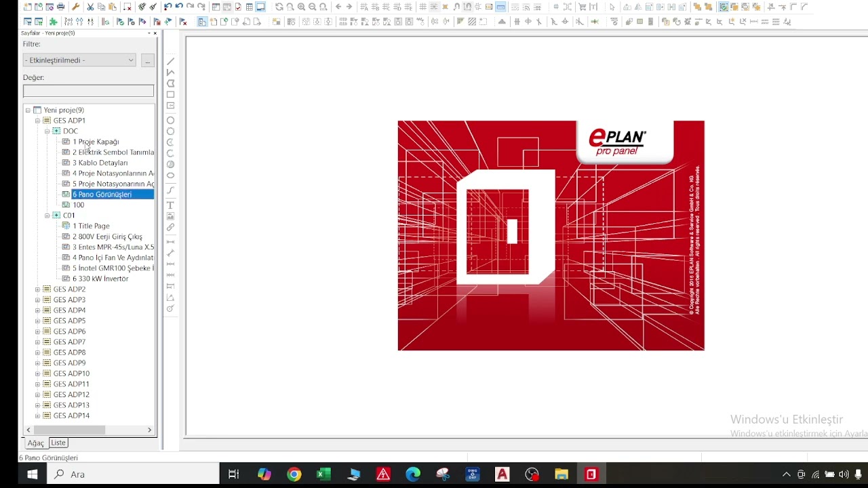
Task: Open Excel from the taskbar
Action: click(323, 474)
